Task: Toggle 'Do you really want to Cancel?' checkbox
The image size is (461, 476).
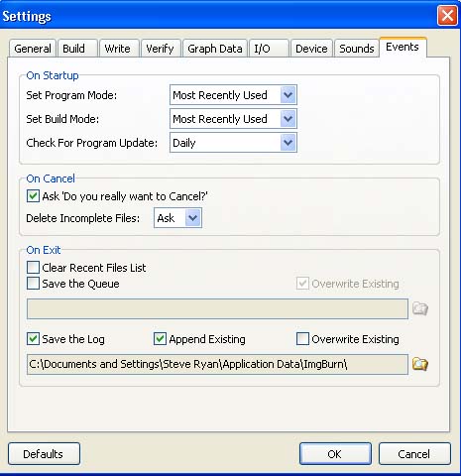Action: click(33, 196)
